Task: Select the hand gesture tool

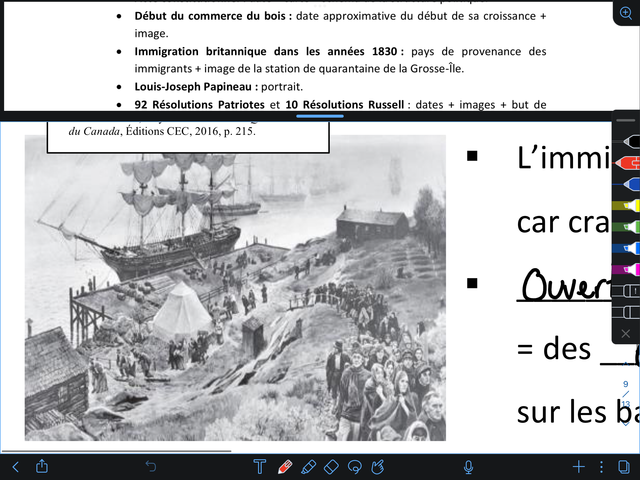Action: [378, 467]
